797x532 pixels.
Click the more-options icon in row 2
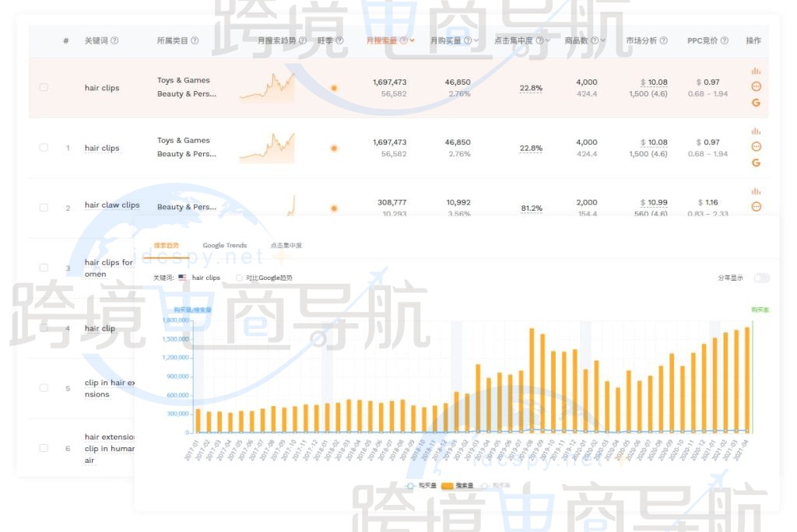tap(756, 206)
